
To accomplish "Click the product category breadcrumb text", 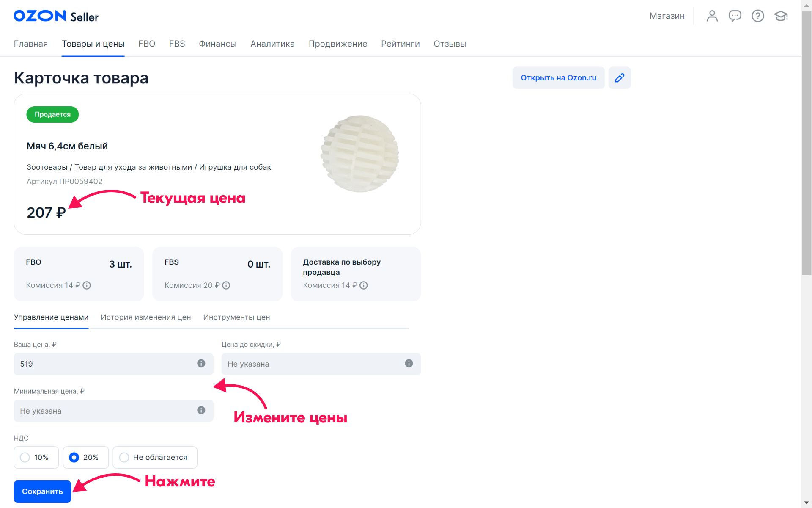I will (149, 167).
